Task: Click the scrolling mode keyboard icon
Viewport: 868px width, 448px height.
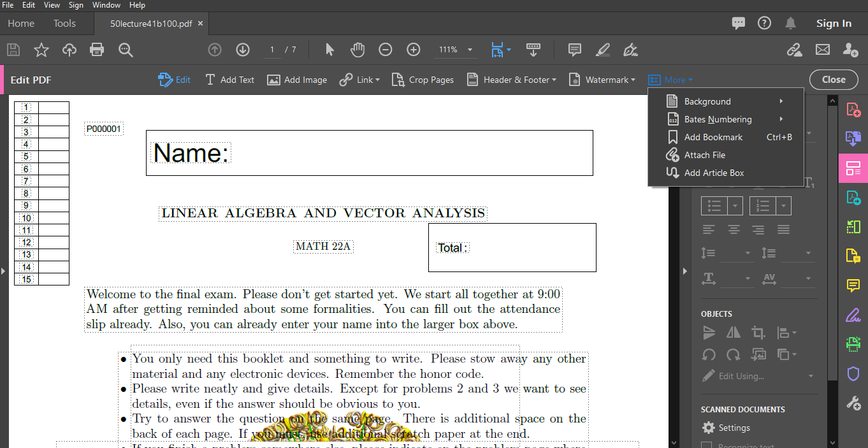Action: [533, 50]
